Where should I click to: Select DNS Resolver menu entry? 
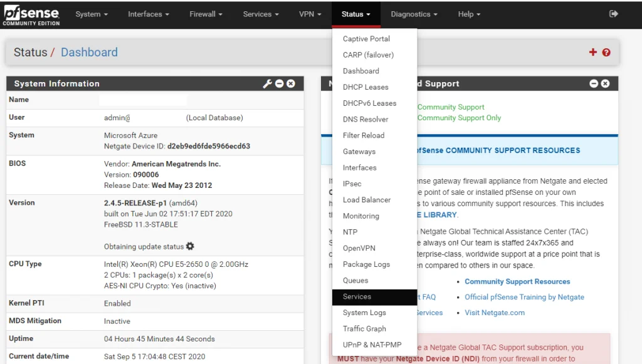[375, 119]
